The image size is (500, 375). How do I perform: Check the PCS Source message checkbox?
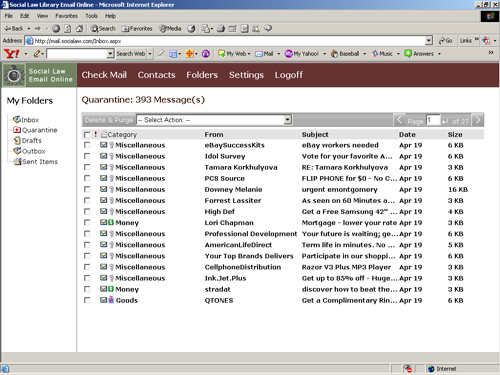pyautogui.click(x=87, y=178)
